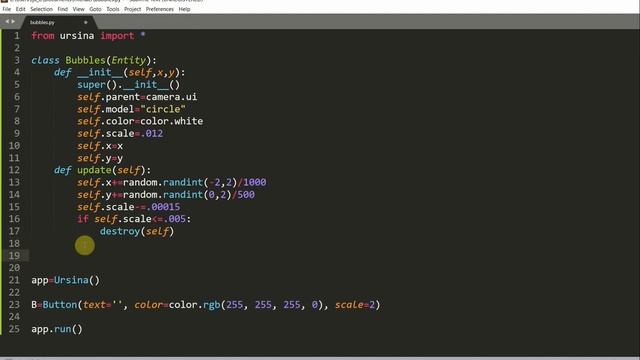Click 'self.parent=camera.ui' line
This screenshot has width=640, height=360.
tap(137, 97)
